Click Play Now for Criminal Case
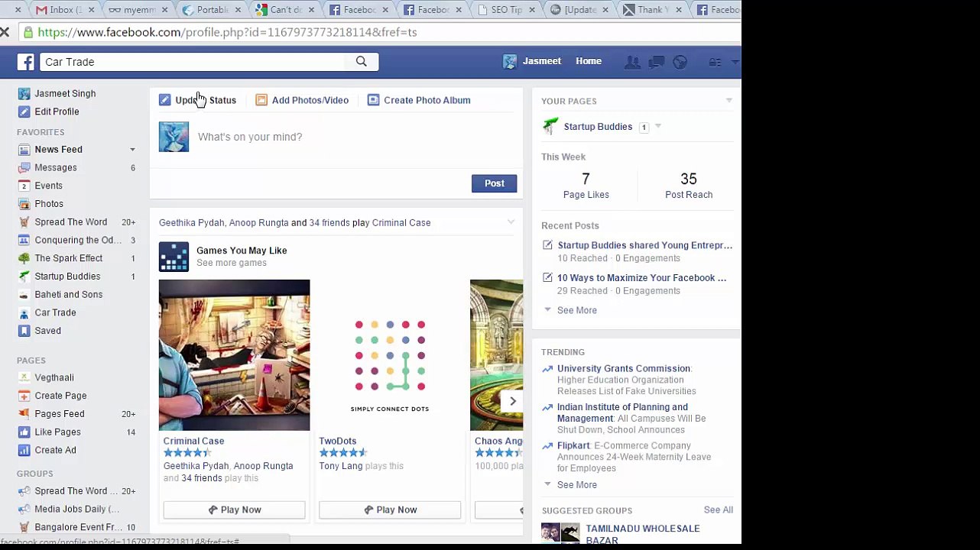Image resolution: width=980 pixels, height=550 pixels. coord(234,510)
